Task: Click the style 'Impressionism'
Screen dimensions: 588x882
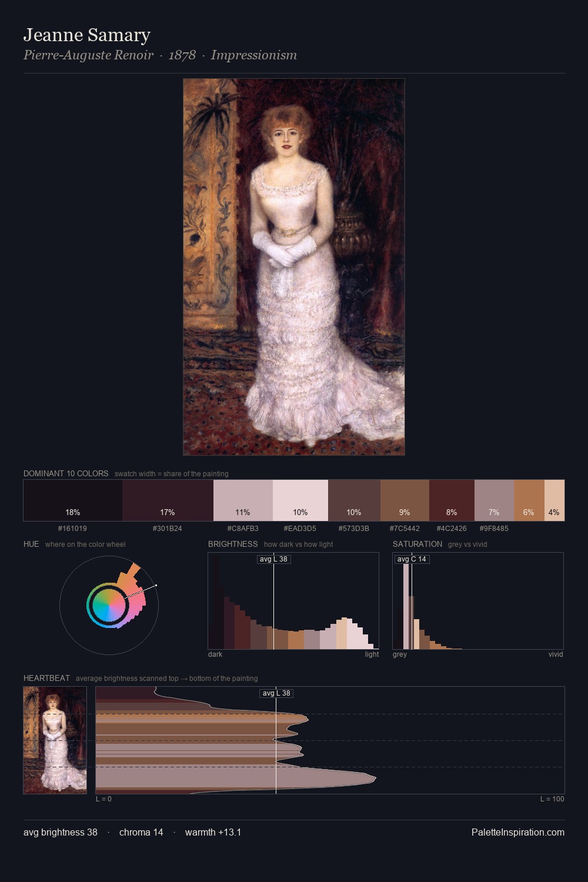Action: click(254, 55)
